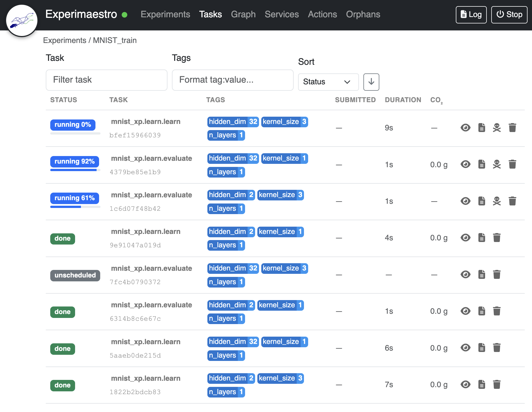The height and width of the screenshot is (412, 532).
Task: Open the Status sort dropdown
Action: 328,82
